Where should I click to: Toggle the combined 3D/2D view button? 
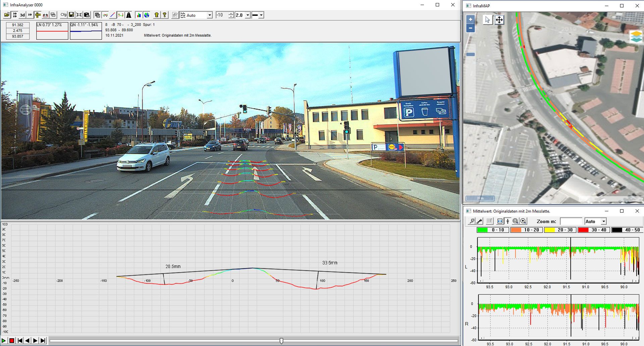click(15, 15)
